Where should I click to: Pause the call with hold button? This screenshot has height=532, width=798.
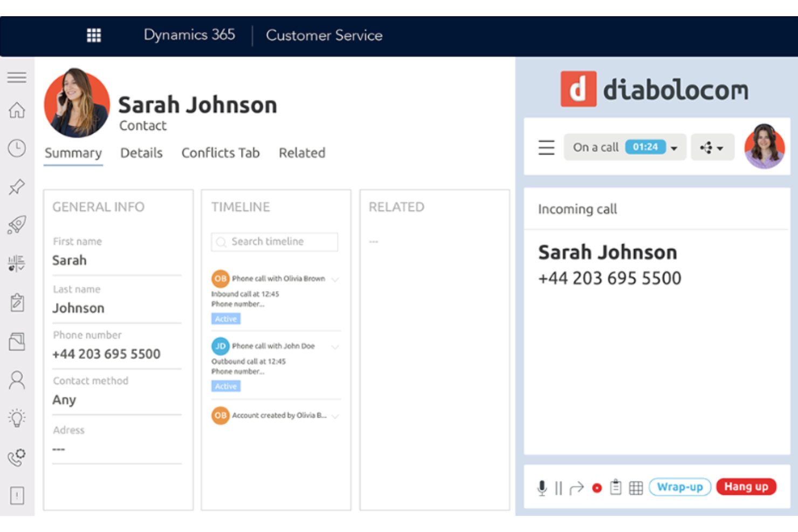pyautogui.click(x=559, y=488)
